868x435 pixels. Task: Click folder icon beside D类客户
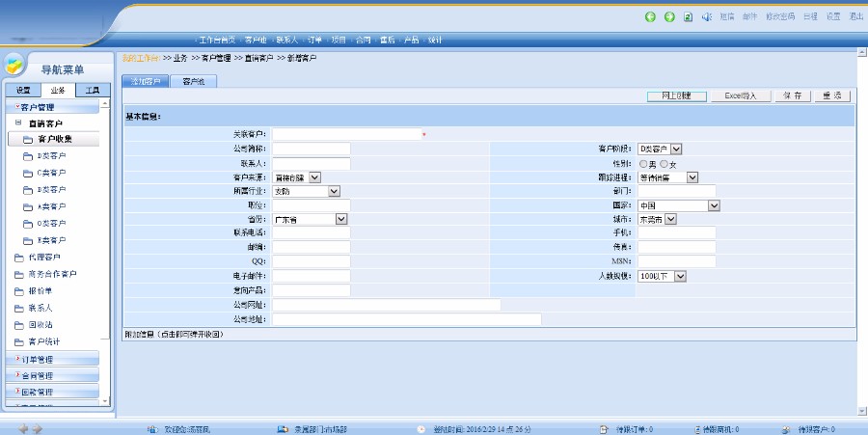pyautogui.click(x=28, y=156)
